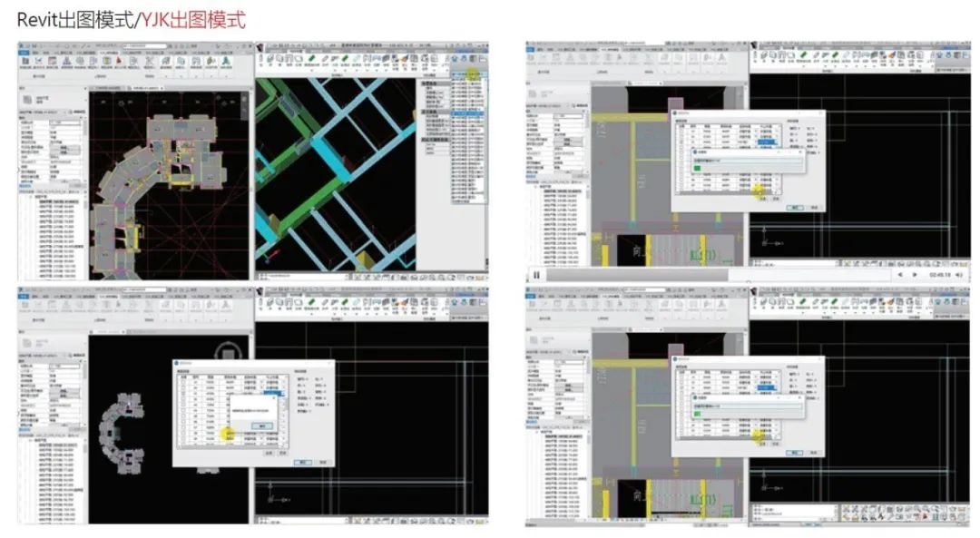
Task: Confirm the small message box in bottom-left screenshot
Action: pos(263,425)
